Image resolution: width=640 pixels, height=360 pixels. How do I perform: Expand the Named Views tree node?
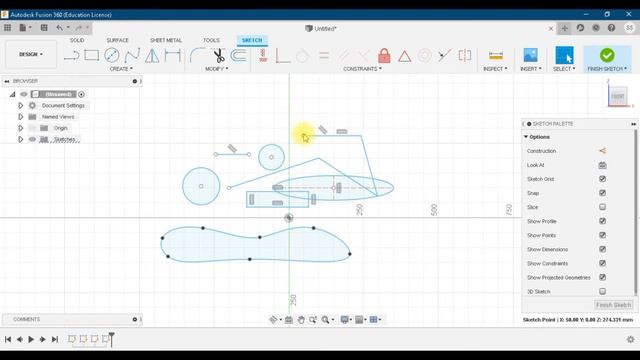pyautogui.click(x=20, y=117)
